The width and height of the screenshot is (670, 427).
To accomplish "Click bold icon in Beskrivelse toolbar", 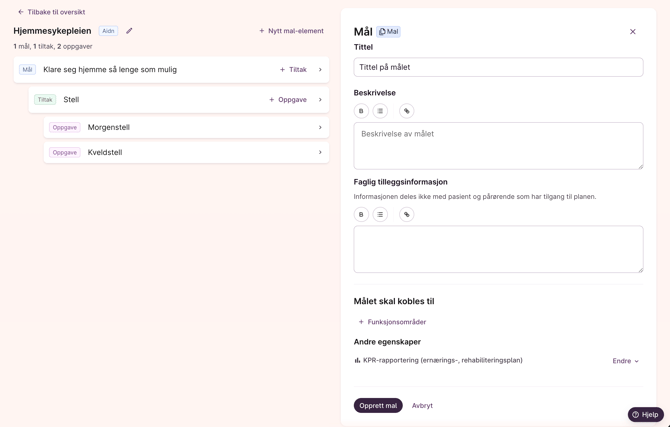I will click(x=361, y=111).
